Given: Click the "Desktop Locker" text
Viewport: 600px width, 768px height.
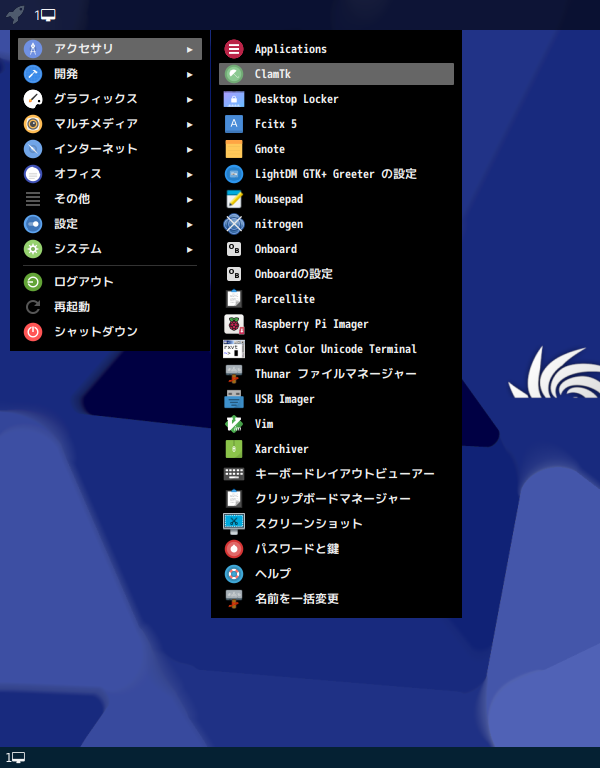Looking at the screenshot, I should (x=296, y=99).
